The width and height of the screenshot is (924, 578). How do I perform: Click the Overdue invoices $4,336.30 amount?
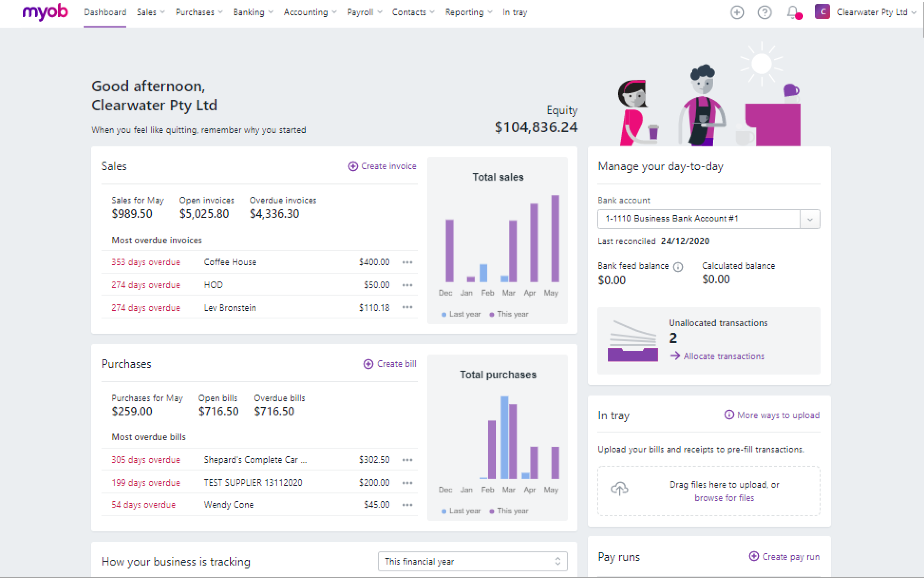click(x=274, y=214)
